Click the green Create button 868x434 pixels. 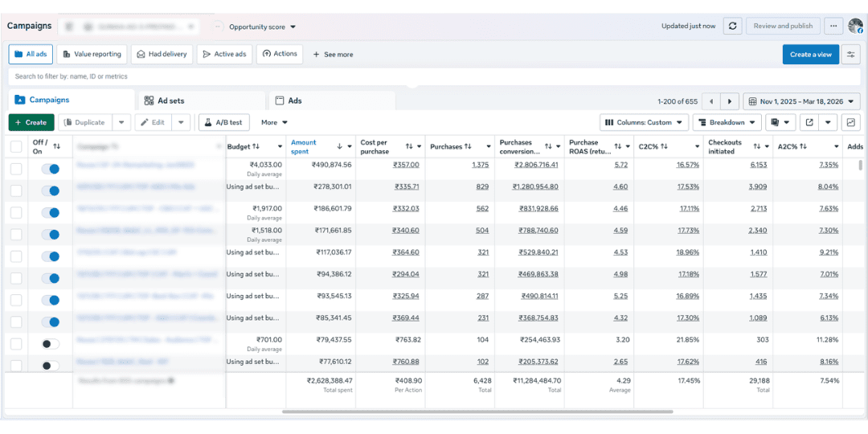[x=31, y=122]
